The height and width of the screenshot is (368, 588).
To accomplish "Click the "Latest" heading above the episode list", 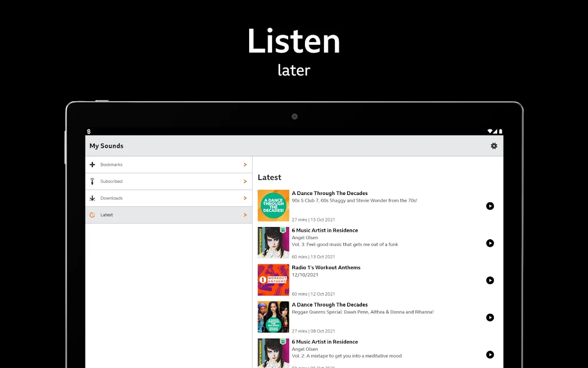I will [x=269, y=177].
